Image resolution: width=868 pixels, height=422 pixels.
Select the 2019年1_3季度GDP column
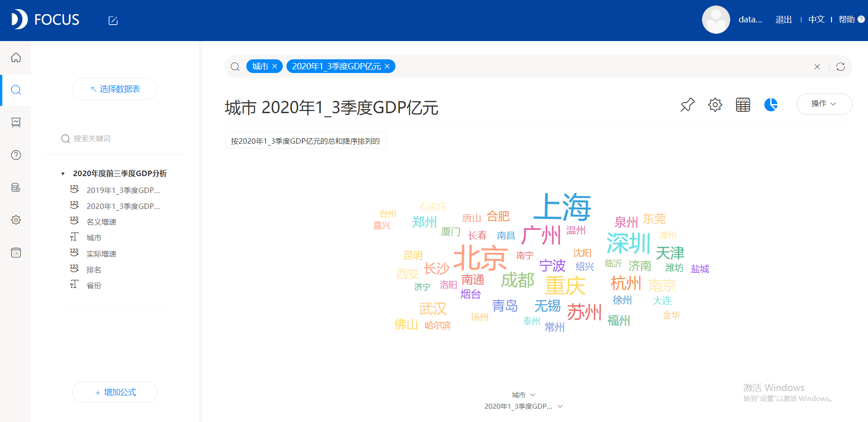click(123, 190)
